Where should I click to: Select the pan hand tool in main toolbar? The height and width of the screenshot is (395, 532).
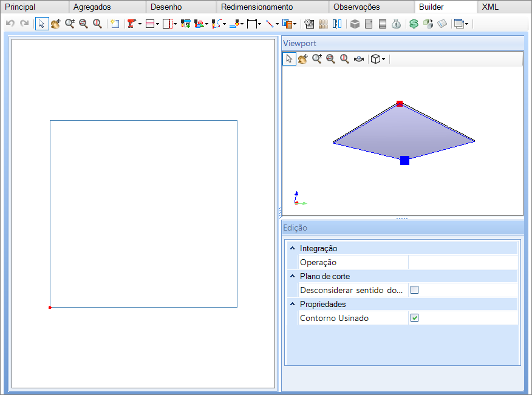click(x=56, y=24)
